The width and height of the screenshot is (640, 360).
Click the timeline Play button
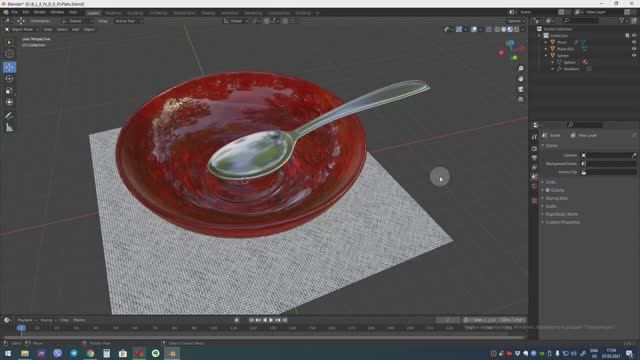coord(271,320)
